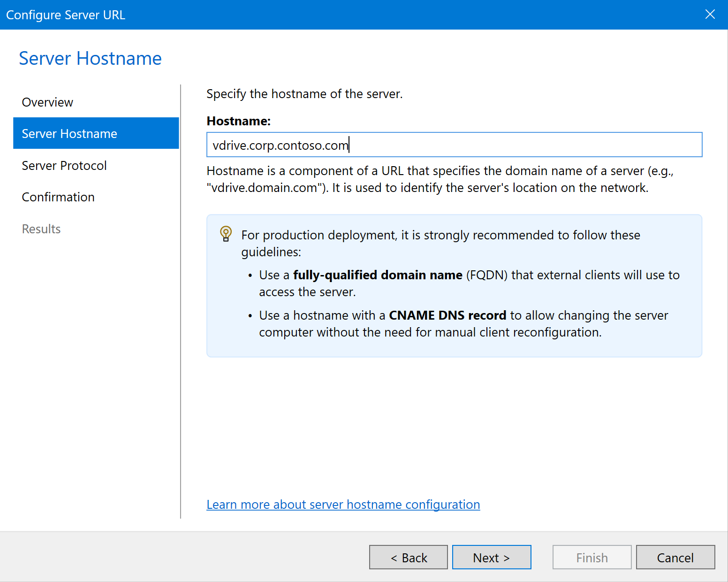This screenshot has height=582, width=728.
Task: Click the bold Hostname: field label
Action: point(238,121)
